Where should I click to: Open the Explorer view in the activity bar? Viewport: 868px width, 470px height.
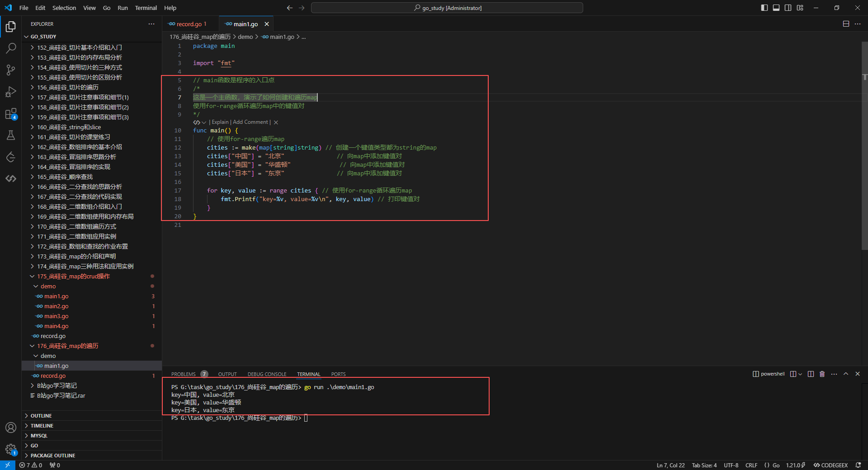pyautogui.click(x=11, y=27)
